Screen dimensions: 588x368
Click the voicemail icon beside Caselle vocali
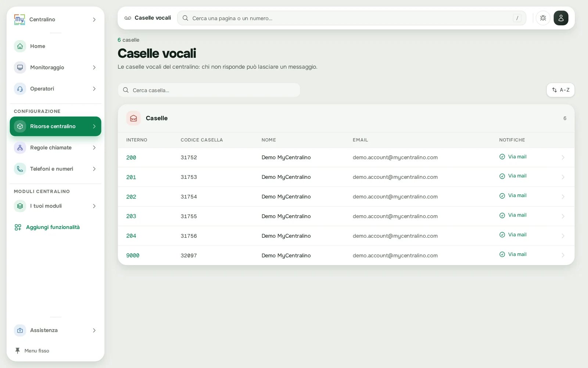click(128, 18)
